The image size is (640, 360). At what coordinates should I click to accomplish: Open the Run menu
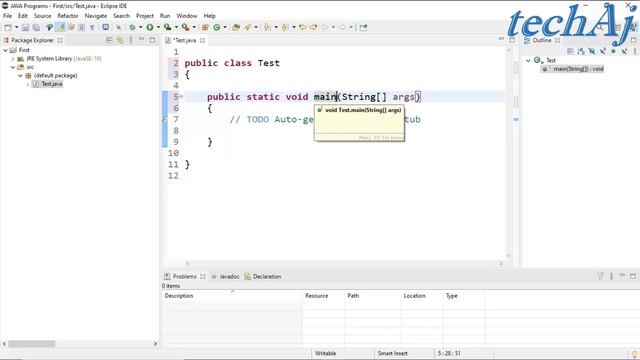point(165,16)
